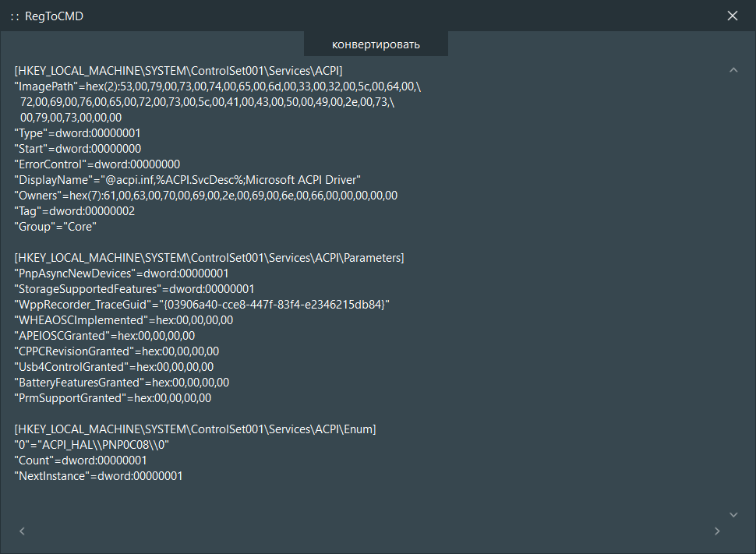The image size is (756, 554).
Task: Click the scroll up arrow
Action: click(x=733, y=71)
